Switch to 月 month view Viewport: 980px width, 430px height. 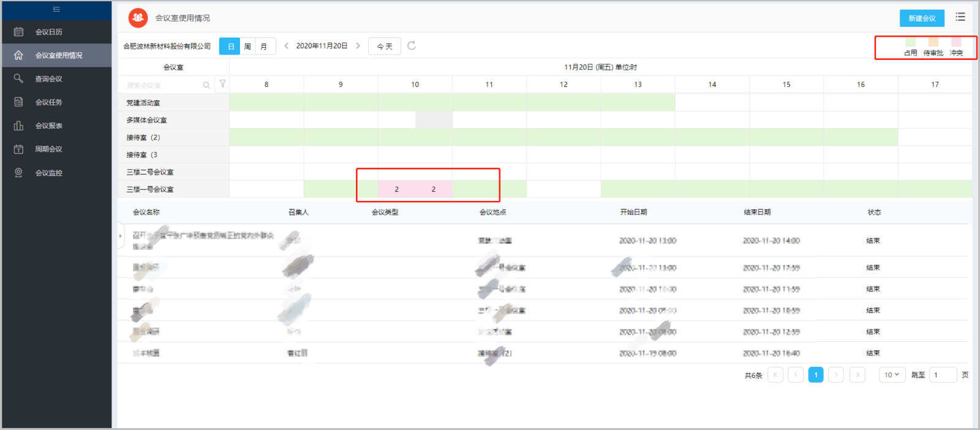[265, 47]
